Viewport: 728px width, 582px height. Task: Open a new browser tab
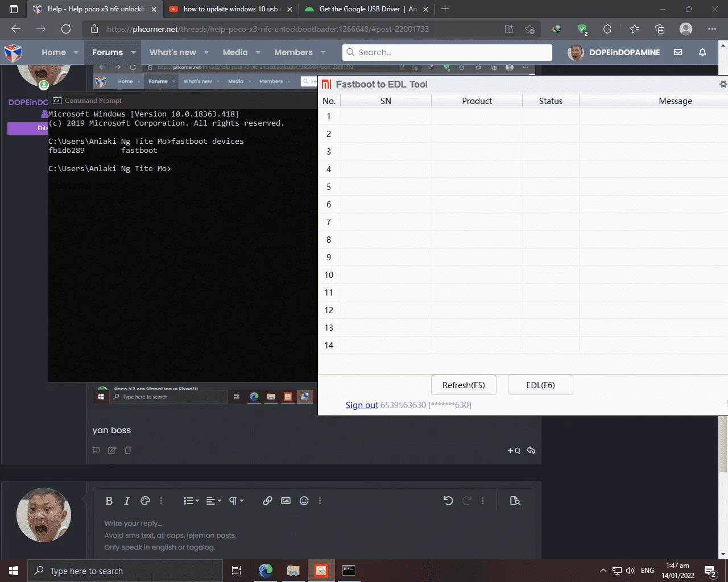pos(445,9)
